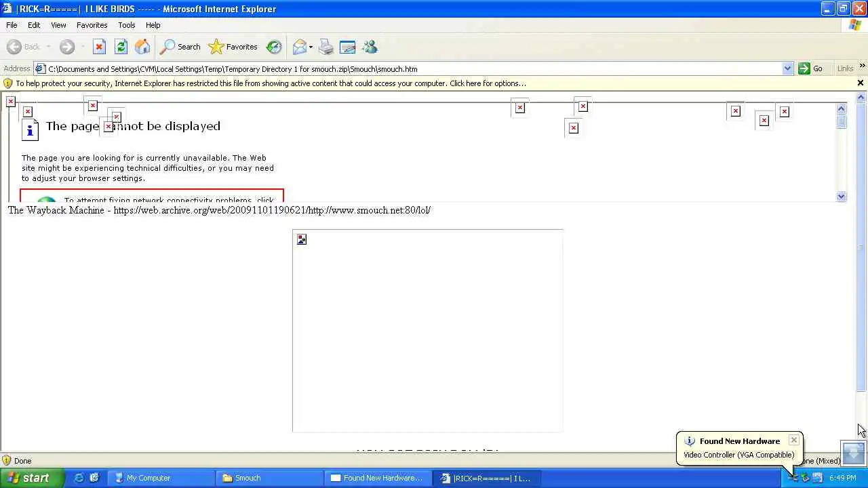Screen dimensions: 868x488
Task: Close the security information bar
Action: point(861,83)
